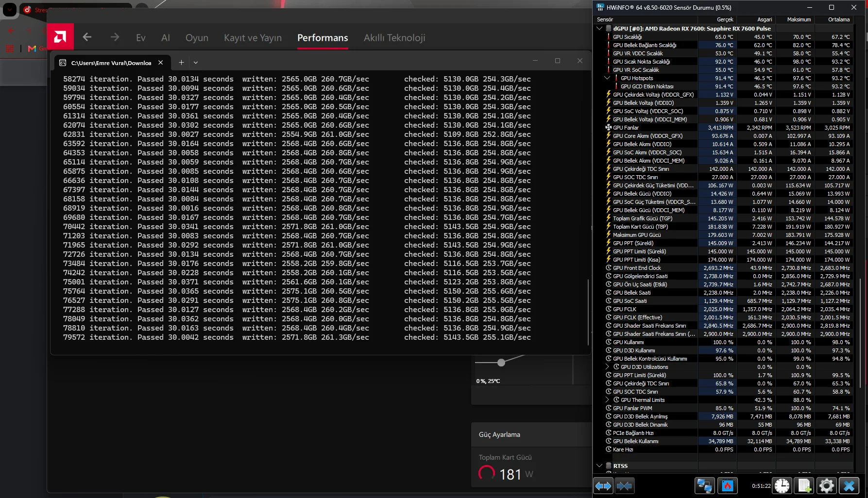Click the GPU Hotspots flame icon
Screen dimensions: 868x498
(x=616, y=78)
